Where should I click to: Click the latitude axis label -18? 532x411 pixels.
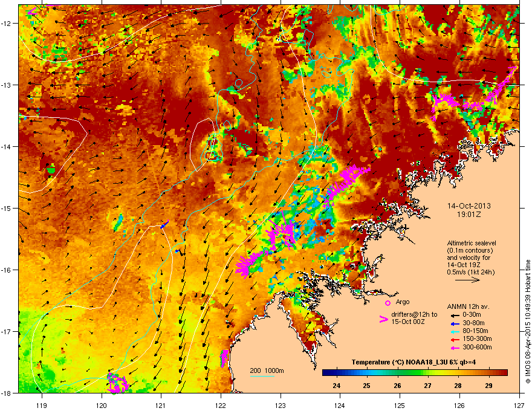click(x=7, y=393)
